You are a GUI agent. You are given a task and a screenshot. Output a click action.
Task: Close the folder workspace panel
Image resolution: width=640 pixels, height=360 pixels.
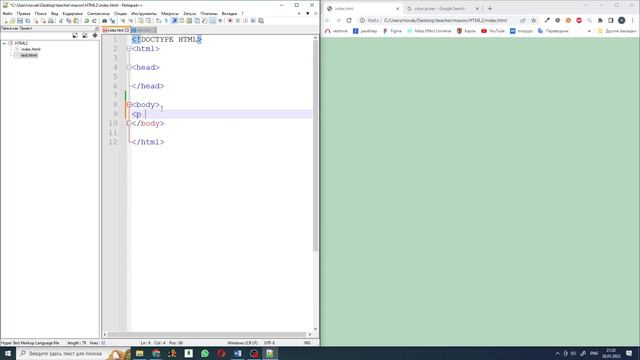[97, 28]
